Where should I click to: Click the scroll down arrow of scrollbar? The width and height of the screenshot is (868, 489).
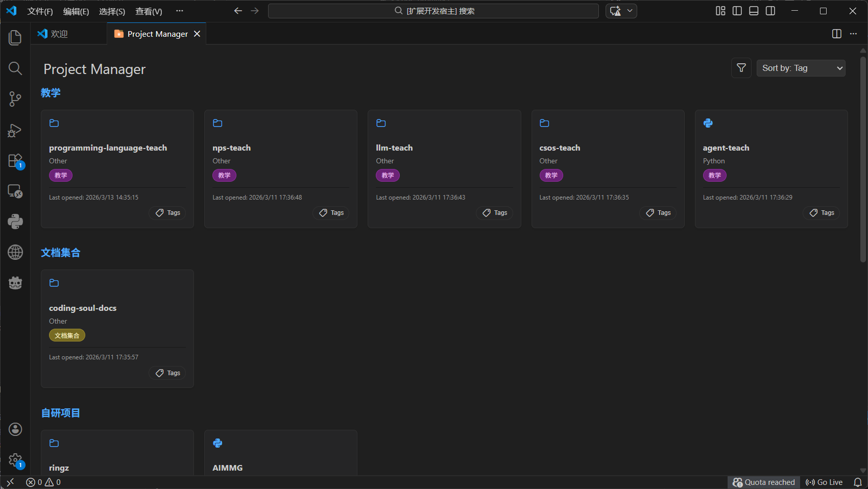[863, 471]
